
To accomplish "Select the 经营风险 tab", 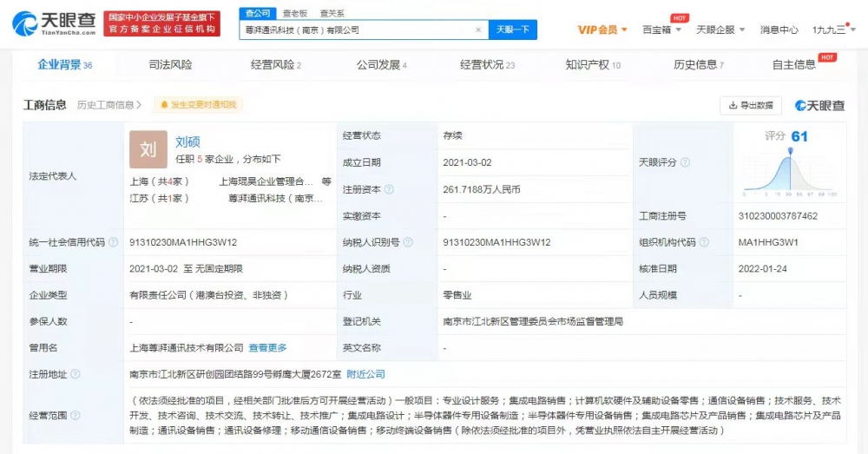I will (276, 65).
